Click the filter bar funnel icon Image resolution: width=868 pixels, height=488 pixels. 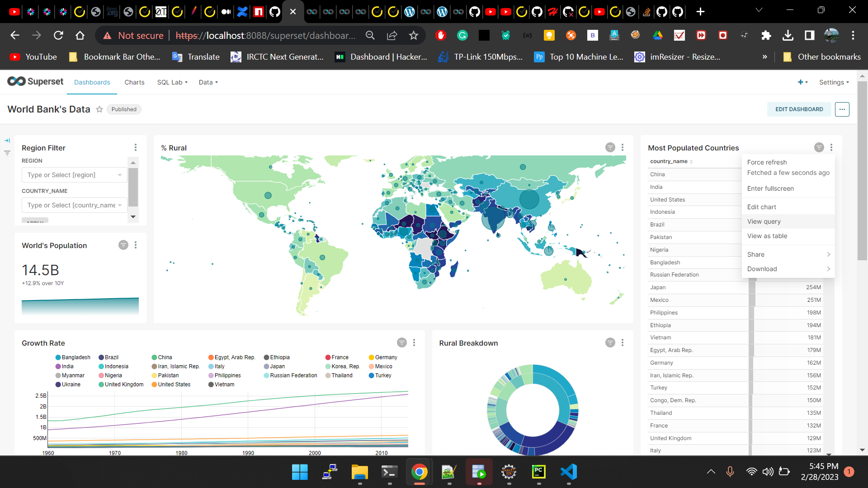[x=7, y=153]
